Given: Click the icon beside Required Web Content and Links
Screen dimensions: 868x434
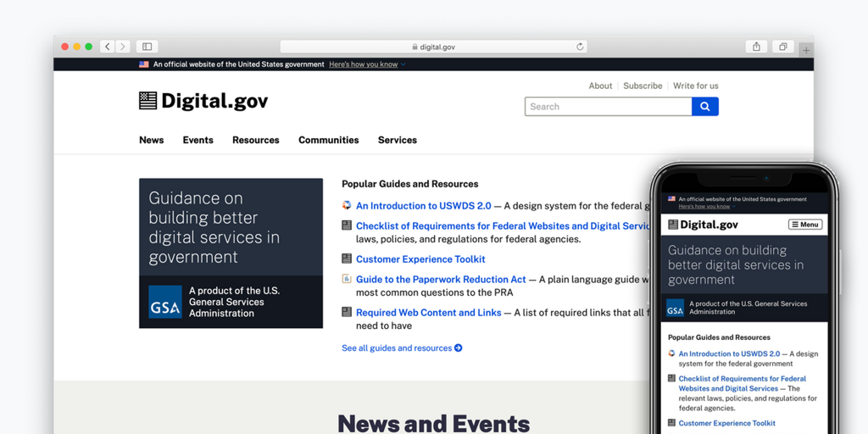Looking at the screenshot, I should click(347, 312).
